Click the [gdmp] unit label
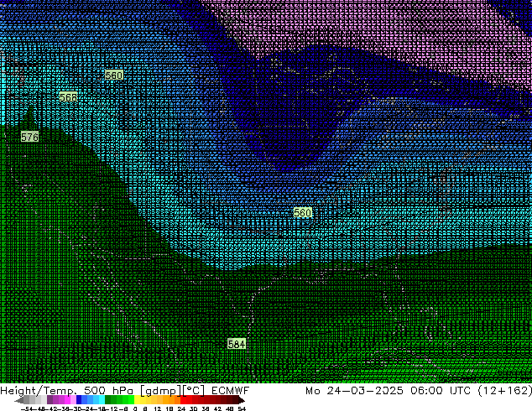Screen dimensions: 532x411 click(161, 391)
